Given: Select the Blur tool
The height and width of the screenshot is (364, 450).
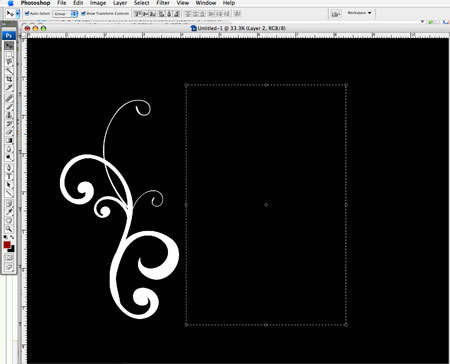Looking at the screenshot, I should point(9,149).
